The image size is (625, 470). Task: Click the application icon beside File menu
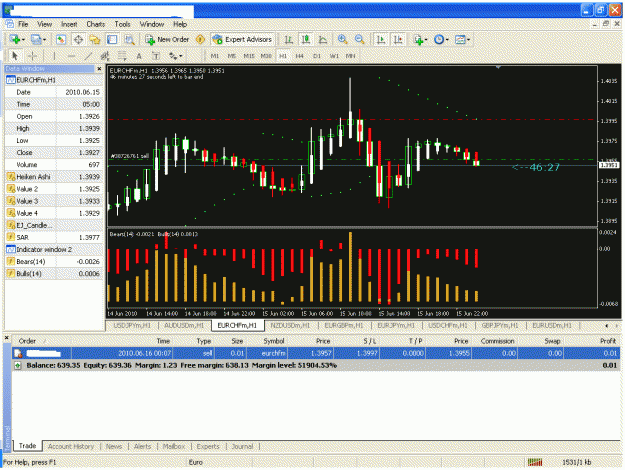10,24
